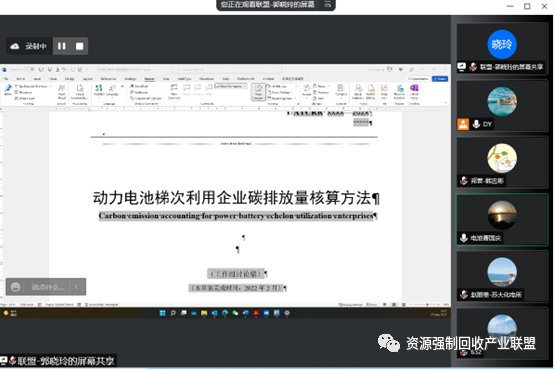This screenshot has height=369, width=554.
Task: Click the microphone icon on the sunset tile
Action: (x=464, y=238)
